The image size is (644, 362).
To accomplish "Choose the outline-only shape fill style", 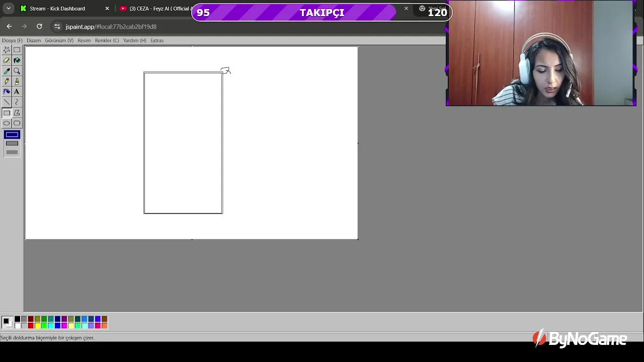I will [12, 134].
